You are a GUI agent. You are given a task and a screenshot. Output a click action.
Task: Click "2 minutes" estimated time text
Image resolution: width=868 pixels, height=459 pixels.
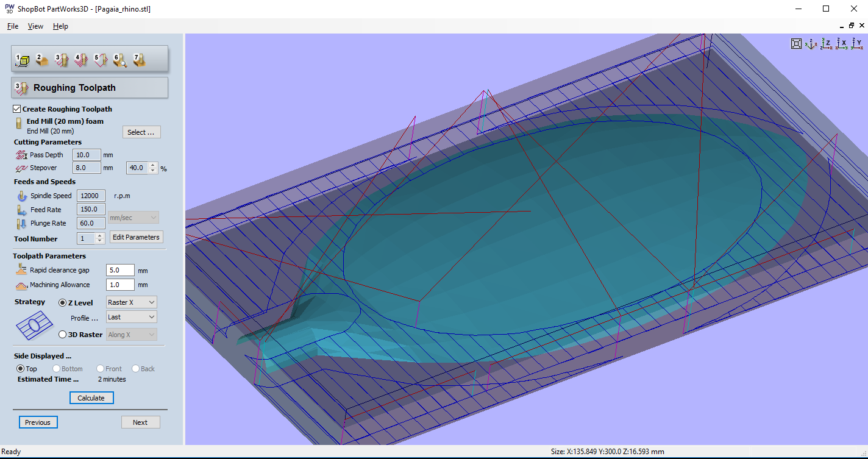[x=112, y=379]
